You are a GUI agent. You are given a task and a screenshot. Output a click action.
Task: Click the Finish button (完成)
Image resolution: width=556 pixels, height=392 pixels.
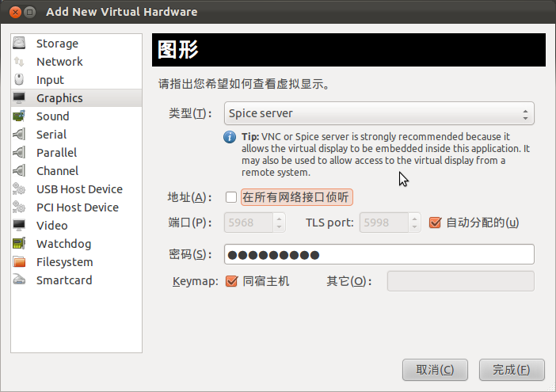(512, 370)
